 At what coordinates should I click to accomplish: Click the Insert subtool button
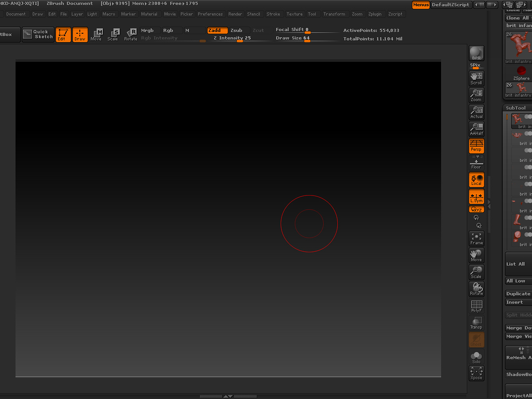click(518, 302)
